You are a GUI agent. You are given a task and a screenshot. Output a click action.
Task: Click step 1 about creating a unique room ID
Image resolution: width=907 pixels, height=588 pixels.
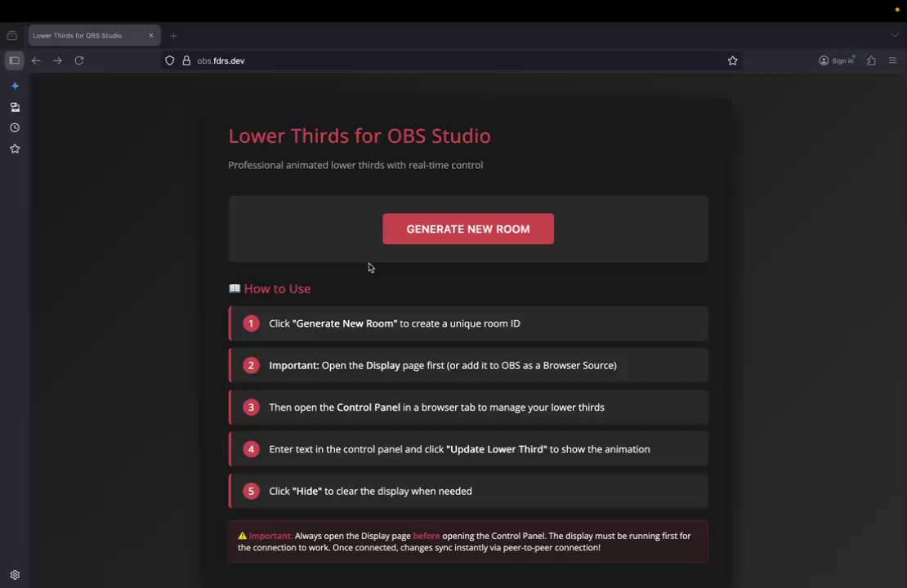[x=468, y=323]
